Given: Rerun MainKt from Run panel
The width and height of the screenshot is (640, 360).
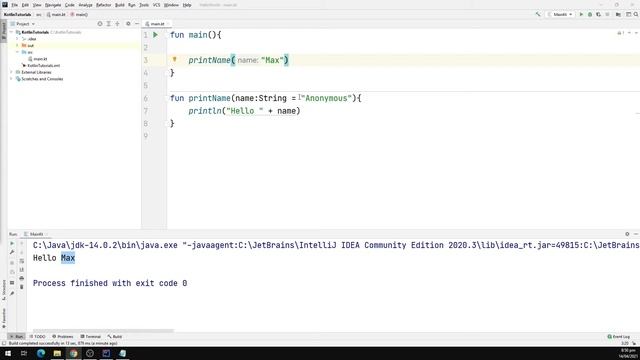Looking at the screenshot, I should coord(12,243).
